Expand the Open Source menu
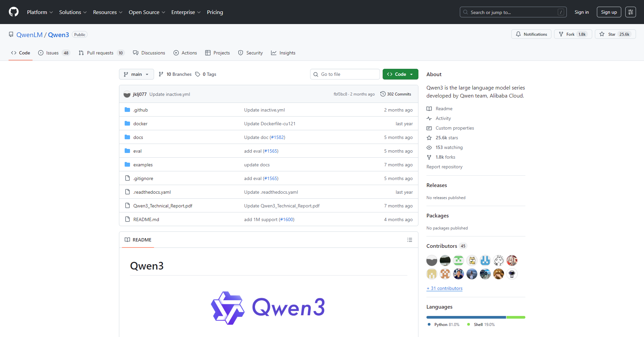This screenshot has height=337, width=644. coord(147,12)
